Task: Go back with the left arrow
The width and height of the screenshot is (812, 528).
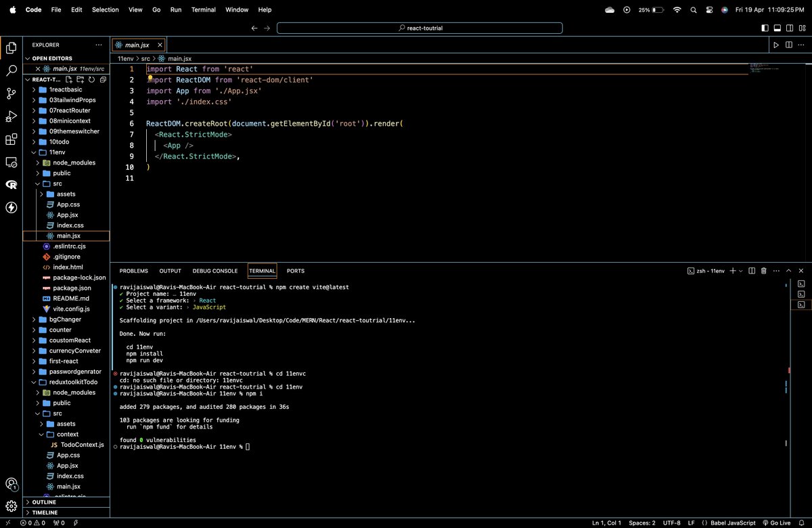Action: click(254, 28)
